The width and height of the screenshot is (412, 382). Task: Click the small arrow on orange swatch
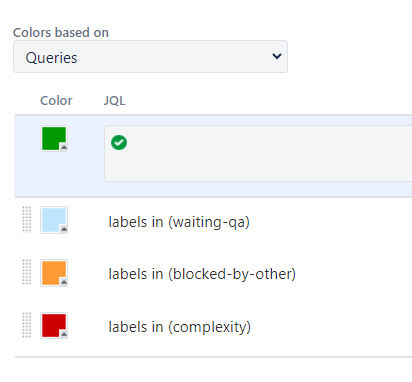coord(64,282)
